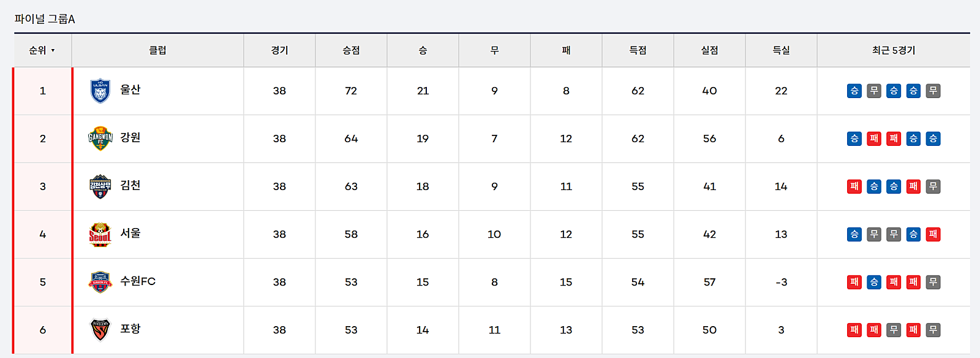Click the 득실 column header
980x358 pixels.
(781, 50)
